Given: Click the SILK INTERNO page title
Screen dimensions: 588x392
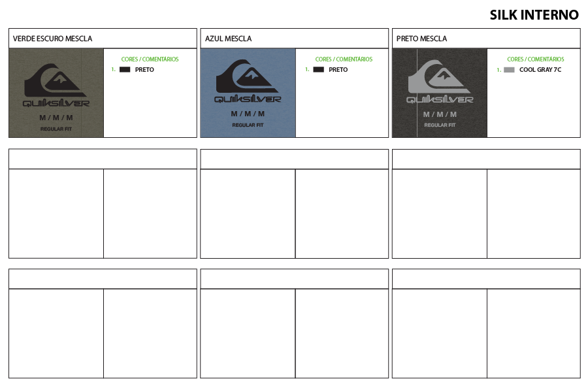Looking at the screenshot, I should pyautogui.click(x=534, y=15).
